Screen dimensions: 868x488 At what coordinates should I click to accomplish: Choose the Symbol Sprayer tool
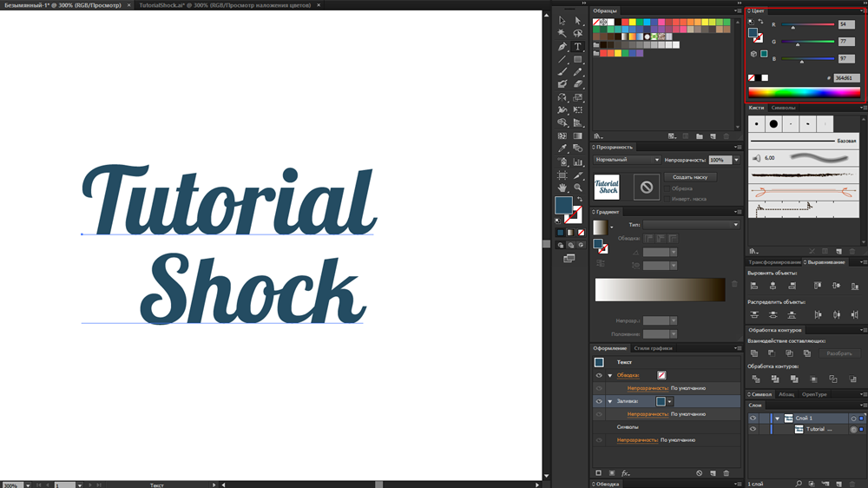[562, 162]
